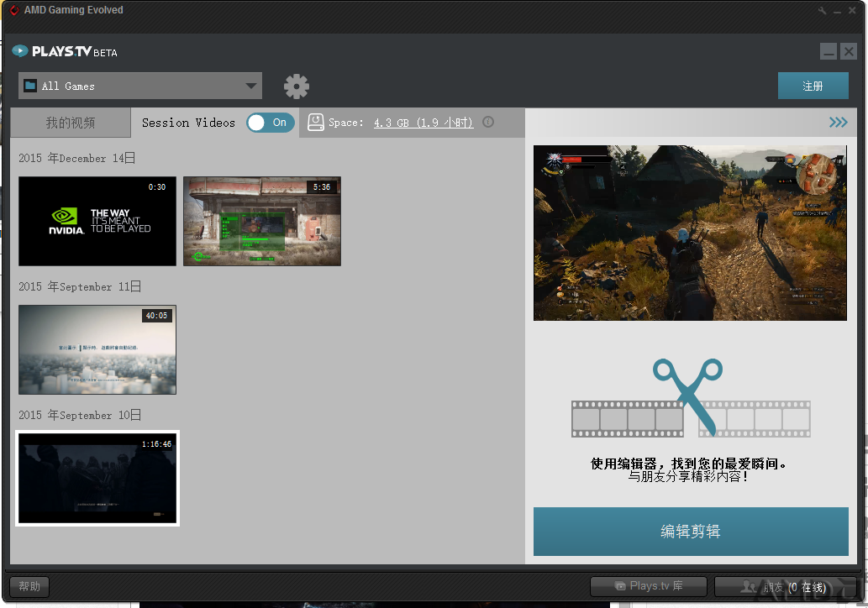
Task: Open the 帮助 help button
Action: (29, 586)
